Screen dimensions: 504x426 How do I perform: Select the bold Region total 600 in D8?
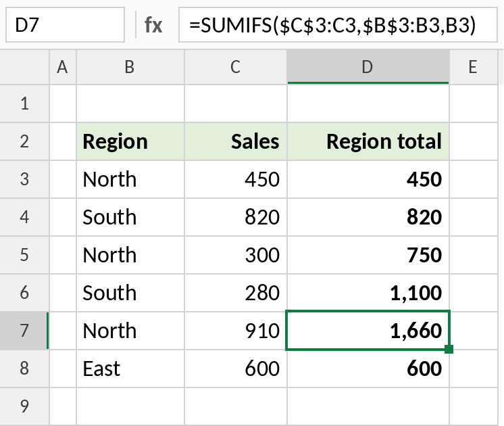coord(368,369)
